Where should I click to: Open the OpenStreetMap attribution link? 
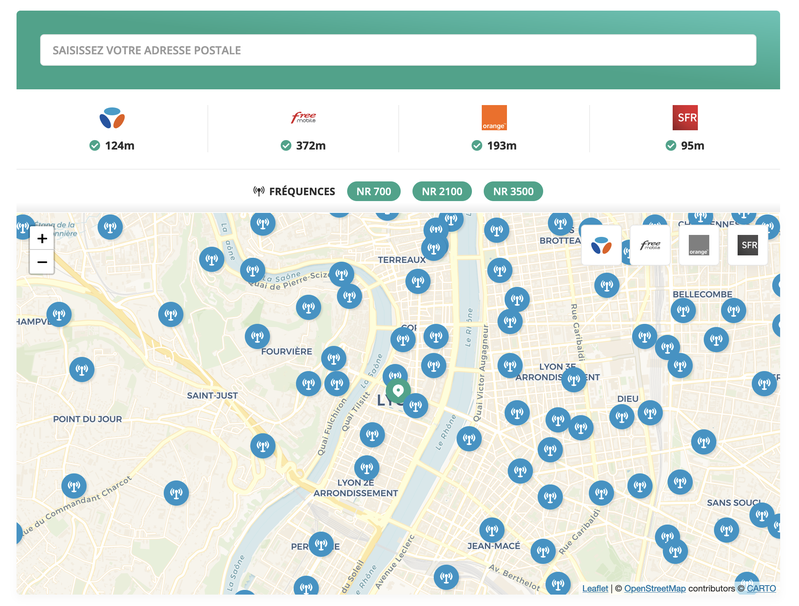point(655,588)
